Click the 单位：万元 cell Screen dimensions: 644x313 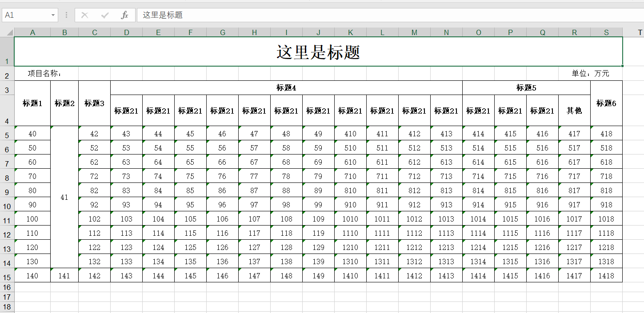[x=591, y=74]
